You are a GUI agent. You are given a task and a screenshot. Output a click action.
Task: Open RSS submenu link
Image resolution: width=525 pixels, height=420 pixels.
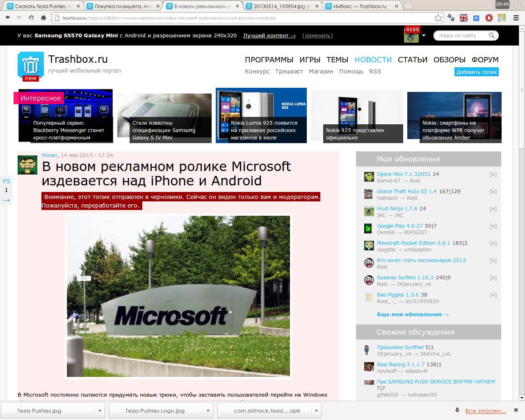pyautogui.click(x=375, y=71)
